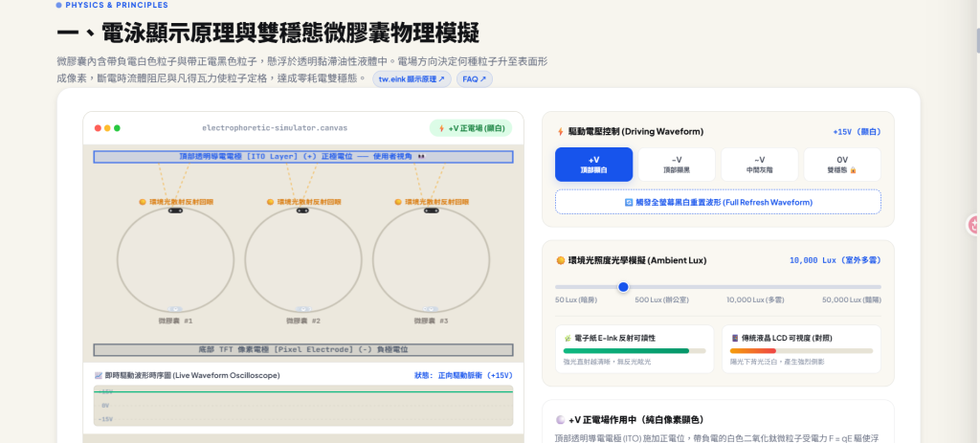The image size is (980, 443).
Task: Click the +15V（顯白） value in Driving Waveform
Action: (857, 132)
